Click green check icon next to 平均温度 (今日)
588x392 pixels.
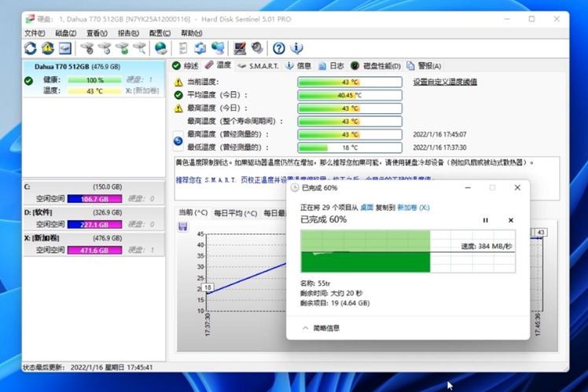tap(178, 95)
